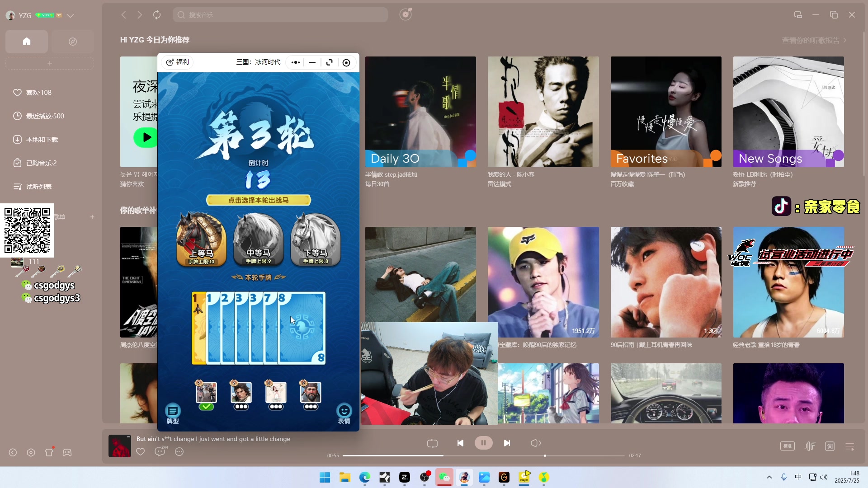The width and height of the screenshot is (868, 488).
Task: Click the 点击选择本轮出战马 banner
Action: [x=258, y=200]
